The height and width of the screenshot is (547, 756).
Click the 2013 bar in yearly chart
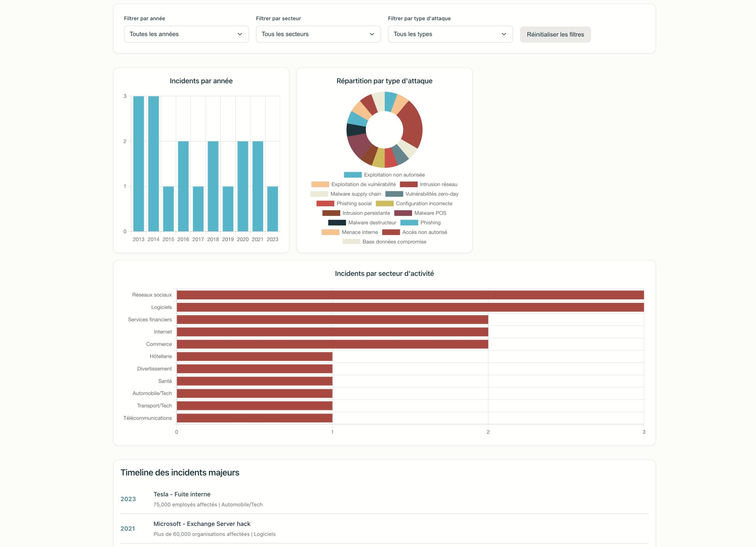click(x=139, y=164)
